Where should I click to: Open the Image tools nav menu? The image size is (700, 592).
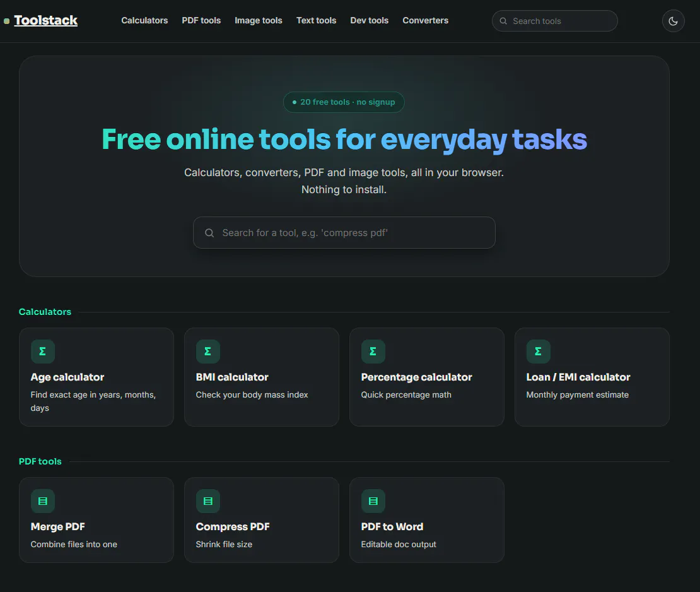point(259,21)
